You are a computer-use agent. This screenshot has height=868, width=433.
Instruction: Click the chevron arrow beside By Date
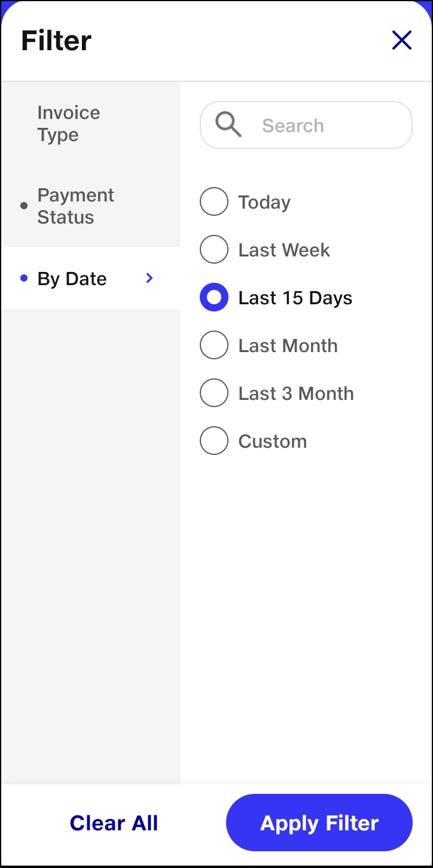[x=150, y=278]
